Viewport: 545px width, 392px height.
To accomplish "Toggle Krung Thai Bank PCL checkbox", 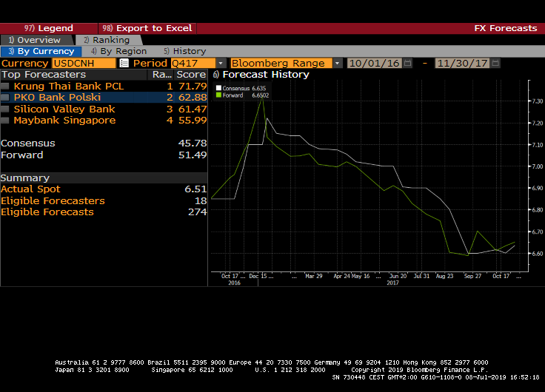I will [6, 87].
